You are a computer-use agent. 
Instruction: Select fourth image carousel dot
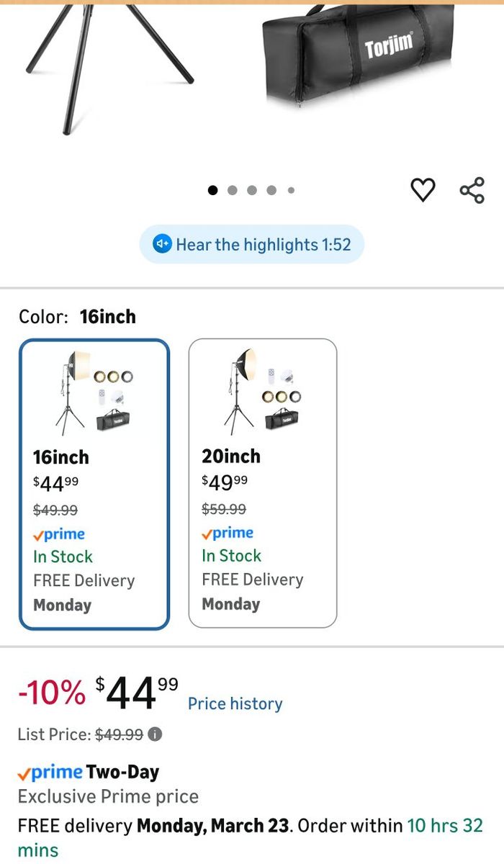pos(271,190)
